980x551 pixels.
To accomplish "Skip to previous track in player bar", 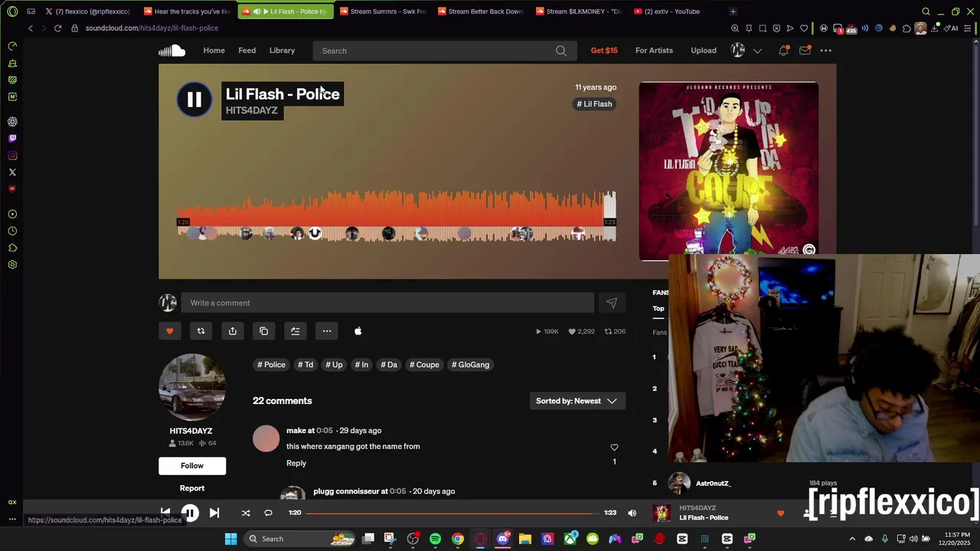I will point(165,513).
